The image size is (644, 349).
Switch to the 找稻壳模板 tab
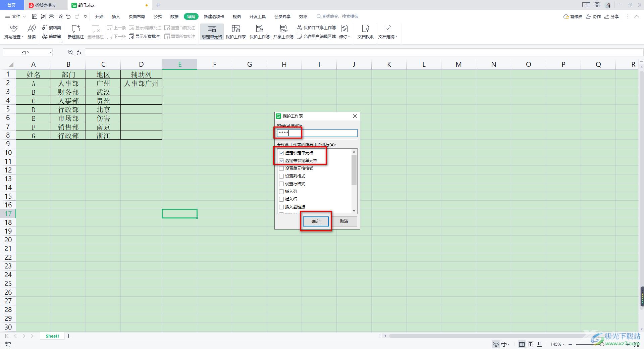point(46,5)
